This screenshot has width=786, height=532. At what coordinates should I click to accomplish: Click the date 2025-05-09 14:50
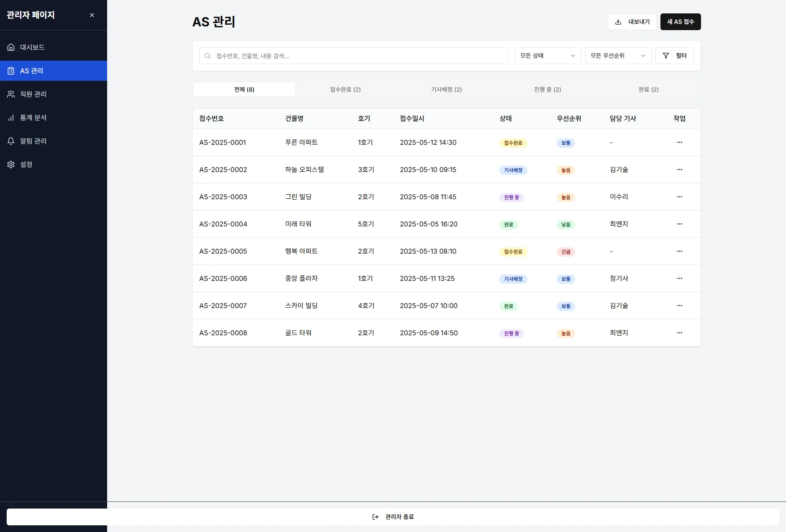[x=429, y=333]
